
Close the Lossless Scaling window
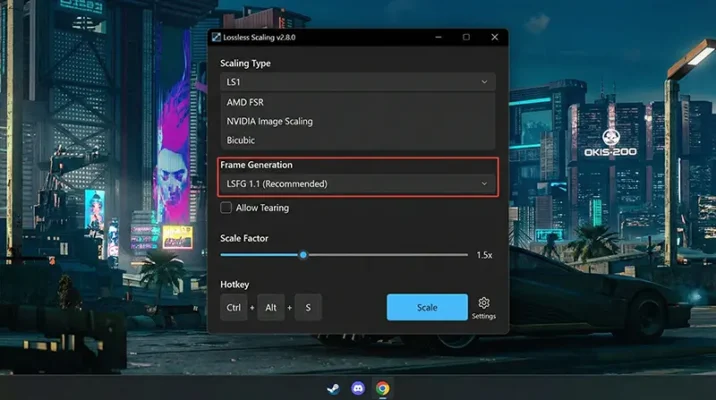tap(495, 37)
